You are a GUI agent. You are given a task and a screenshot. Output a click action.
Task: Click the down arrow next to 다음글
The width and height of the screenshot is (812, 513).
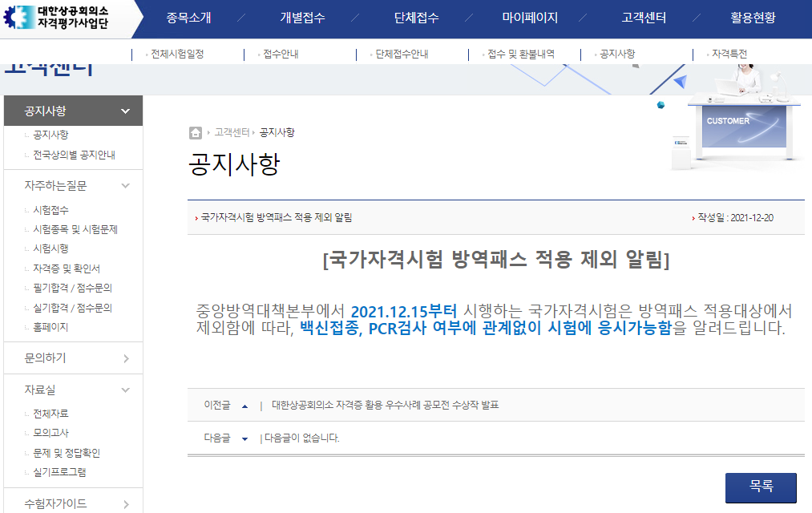click(x=245, y=439)
